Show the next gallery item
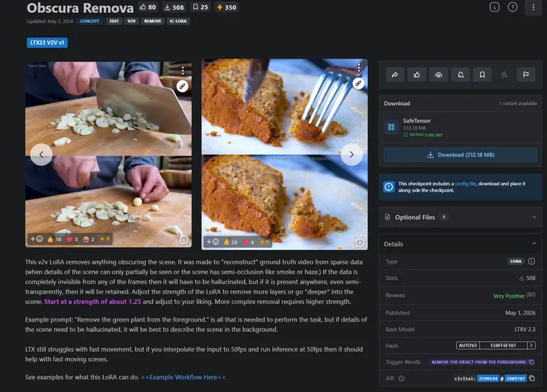 tap(351, 155)
